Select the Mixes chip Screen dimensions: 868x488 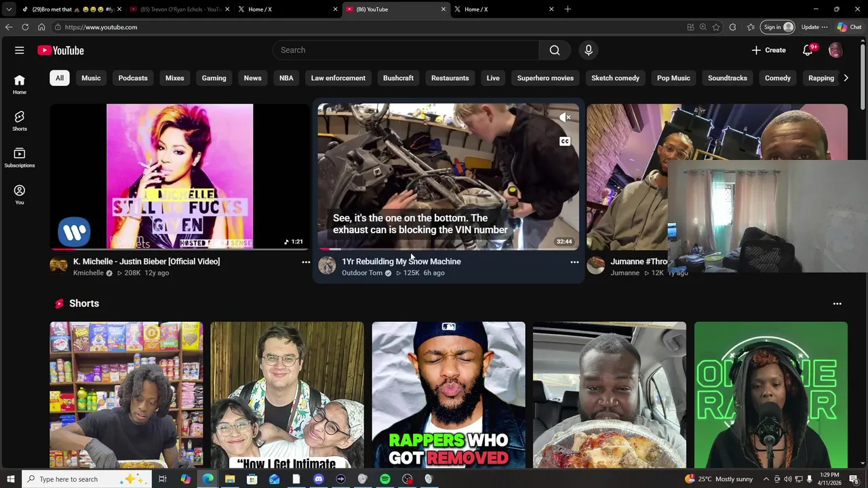coord(175,78)
